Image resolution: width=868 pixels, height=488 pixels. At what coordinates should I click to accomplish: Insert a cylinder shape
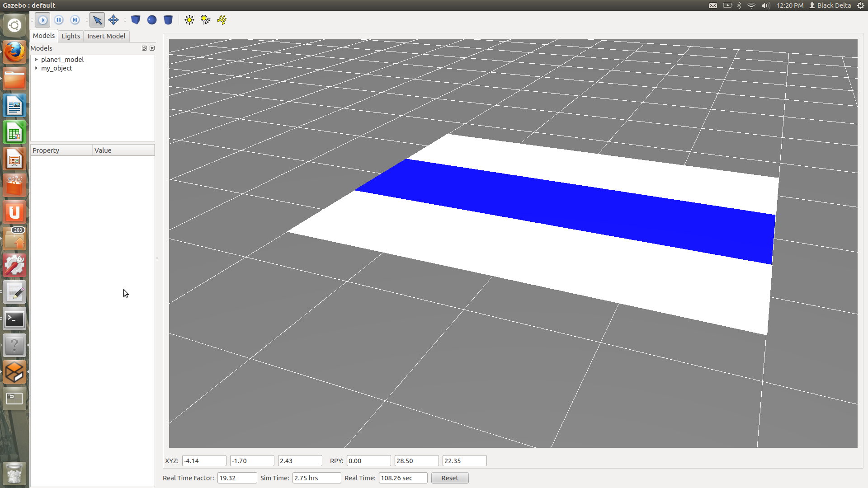tap(168, 20)
